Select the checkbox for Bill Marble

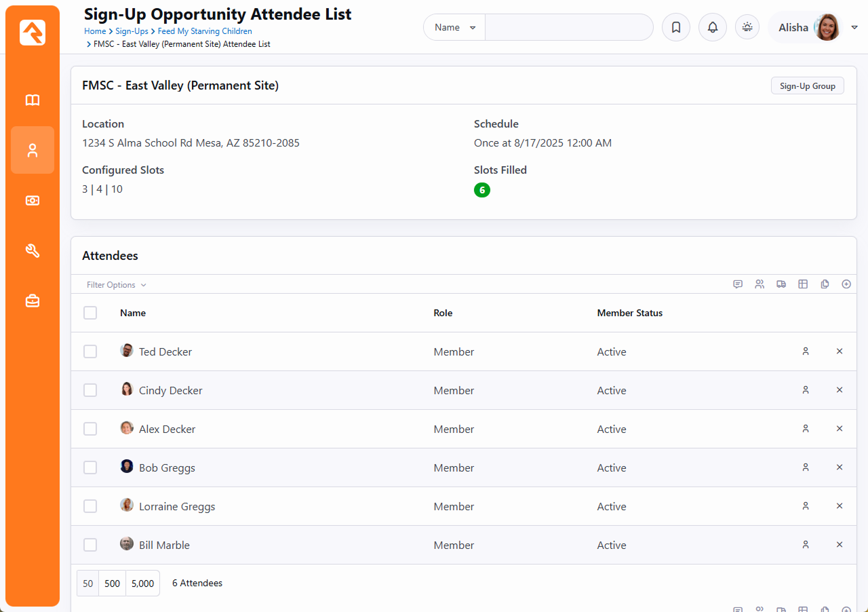pos(90,545)
